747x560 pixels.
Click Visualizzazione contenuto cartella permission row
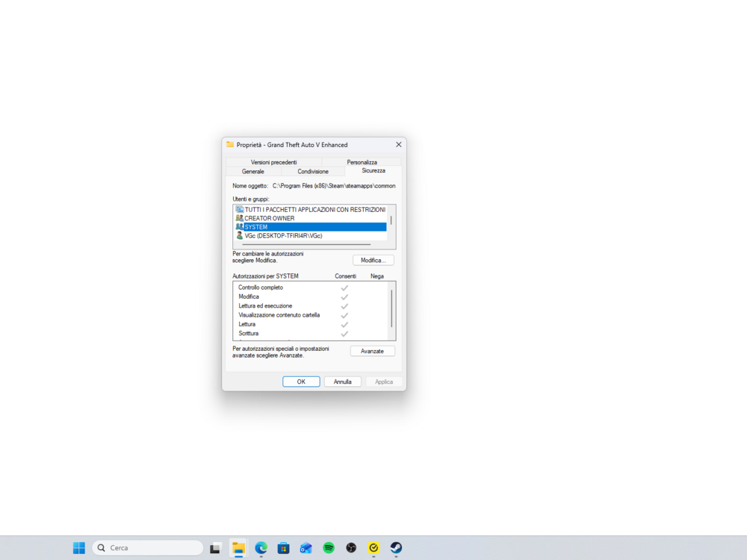click(x=311, y=315)
